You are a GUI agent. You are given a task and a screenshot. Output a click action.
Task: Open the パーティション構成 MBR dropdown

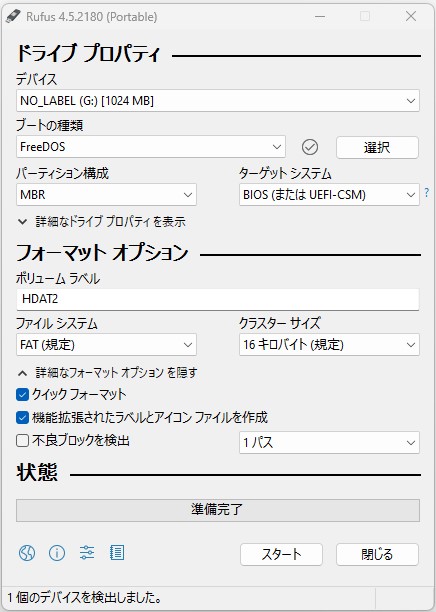(x=107, y=194)
